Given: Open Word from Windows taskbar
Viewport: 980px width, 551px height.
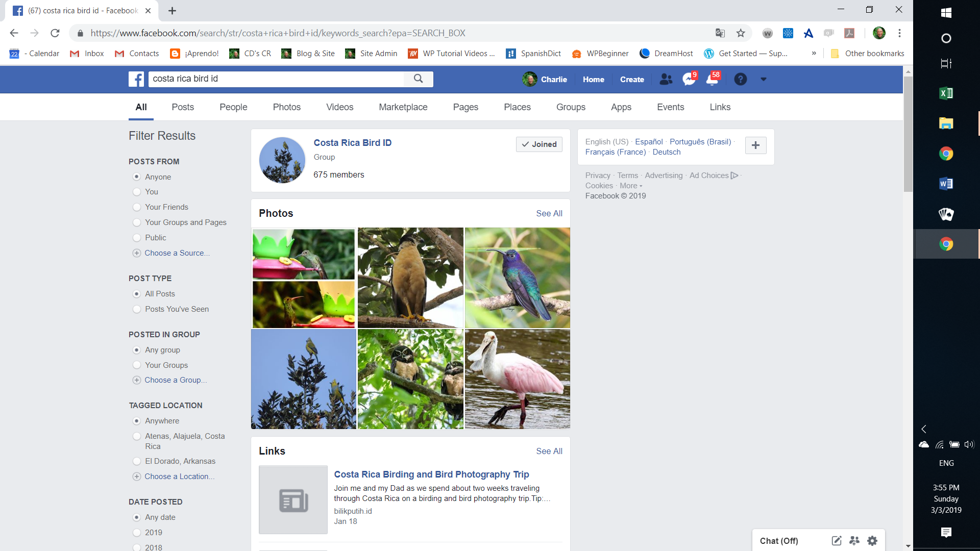Looking at the screenshot, I should pyautogui.click(x=946, y=184).
